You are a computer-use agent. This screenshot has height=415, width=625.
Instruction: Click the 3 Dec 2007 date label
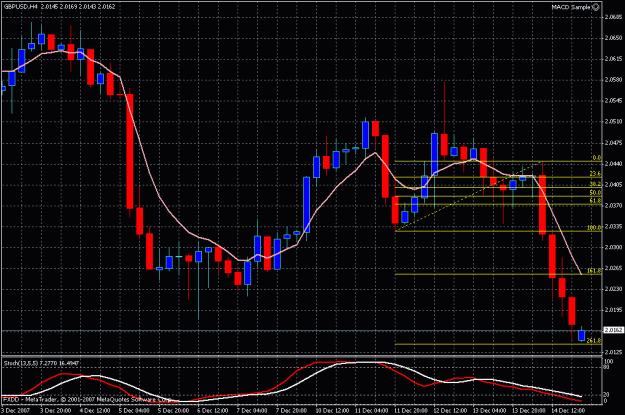16,410
